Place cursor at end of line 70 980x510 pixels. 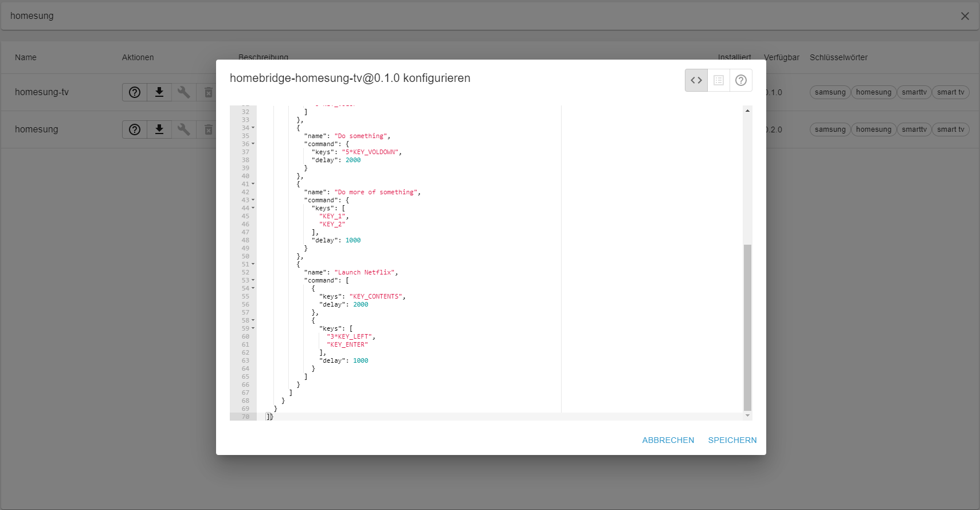pyautogui.click(x=275, y=417)
